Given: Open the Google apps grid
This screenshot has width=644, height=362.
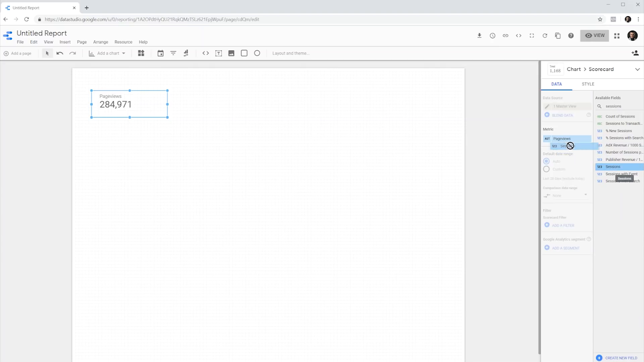Looking at the screenshot, I should tap(617, 36).
